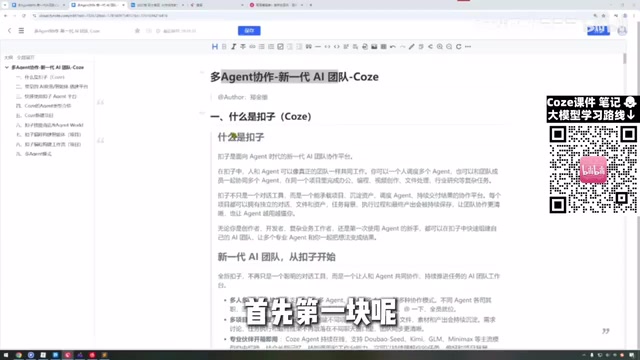The image size is (640, 360).
Task: Zoom out with the magnifier minus icon
Action: click(x=449, y=47)
